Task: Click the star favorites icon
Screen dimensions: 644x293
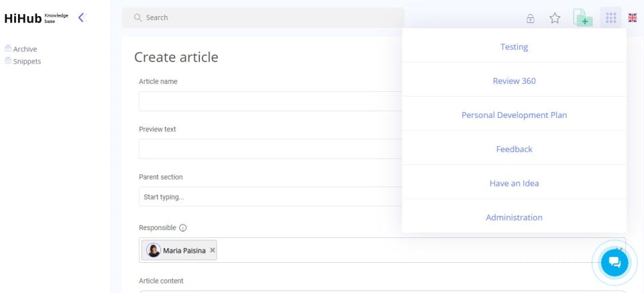Action: (555, 18)
